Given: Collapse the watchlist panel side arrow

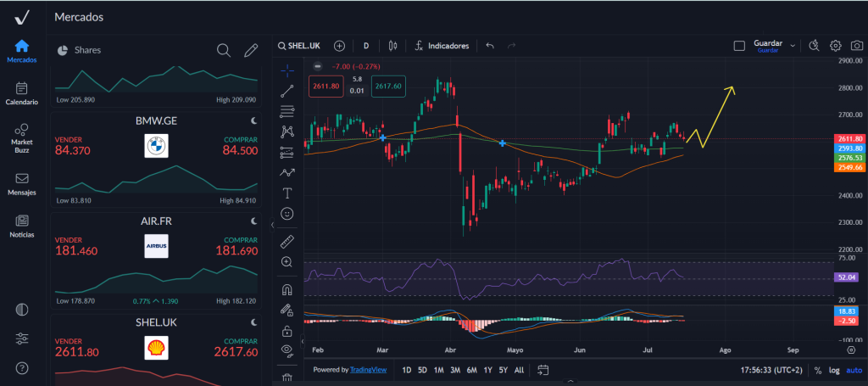Looking at the screenshot, I should point(272,225).
